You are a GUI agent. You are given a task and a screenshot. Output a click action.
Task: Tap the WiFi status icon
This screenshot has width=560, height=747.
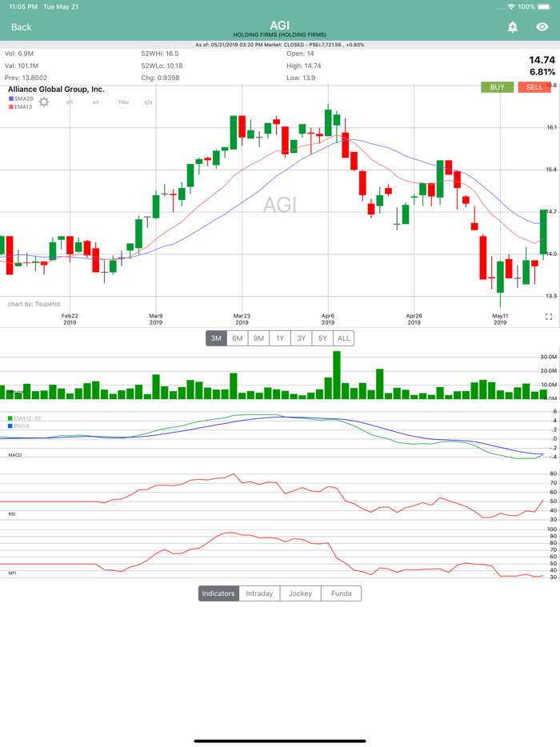[x=511, y=6]
